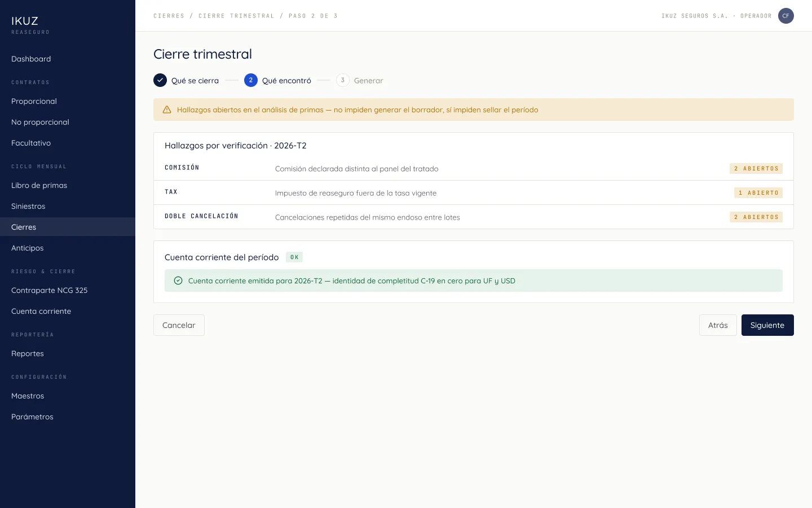Click 'Impuesto de reaseguro fuera de la tasa vigente'
The height and width of the screenshot is (508, 812).
356,193
